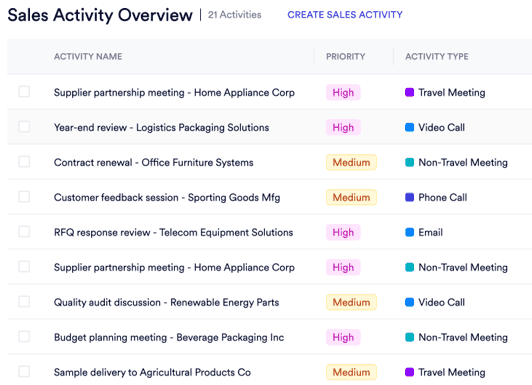This screenshot has width=532, height=385.
Task: Click the CREATE SALES ACTIVITY link
Action: point(345,15)
